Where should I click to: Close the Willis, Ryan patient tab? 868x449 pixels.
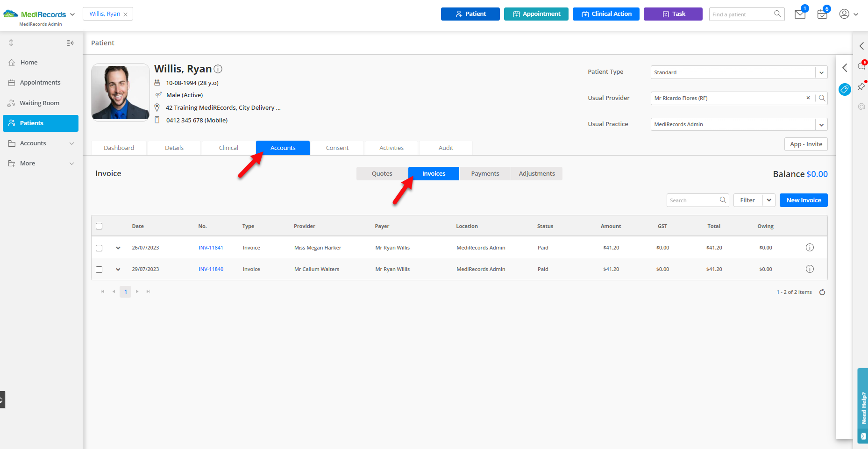(125, 14)
